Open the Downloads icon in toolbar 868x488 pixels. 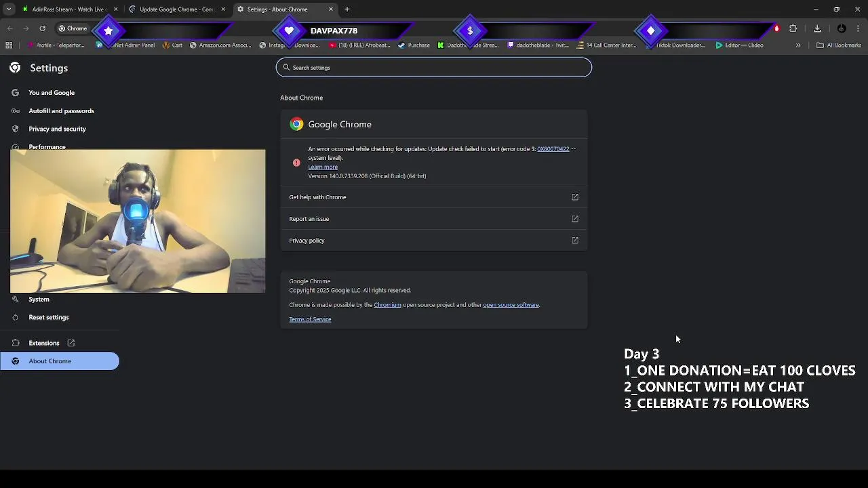pos(817,28)
